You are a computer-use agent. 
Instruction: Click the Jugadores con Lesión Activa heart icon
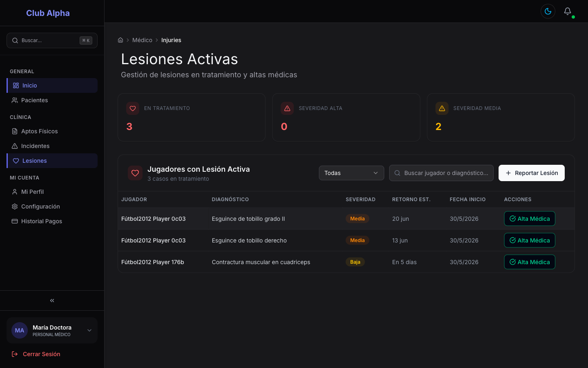135,173
